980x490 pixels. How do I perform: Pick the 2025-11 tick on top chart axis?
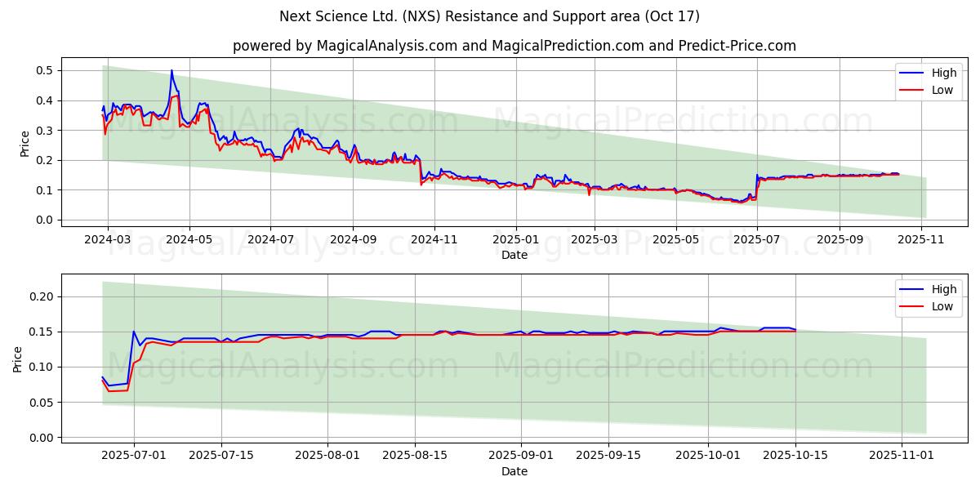pyautogui.click(x=922, y=241)
